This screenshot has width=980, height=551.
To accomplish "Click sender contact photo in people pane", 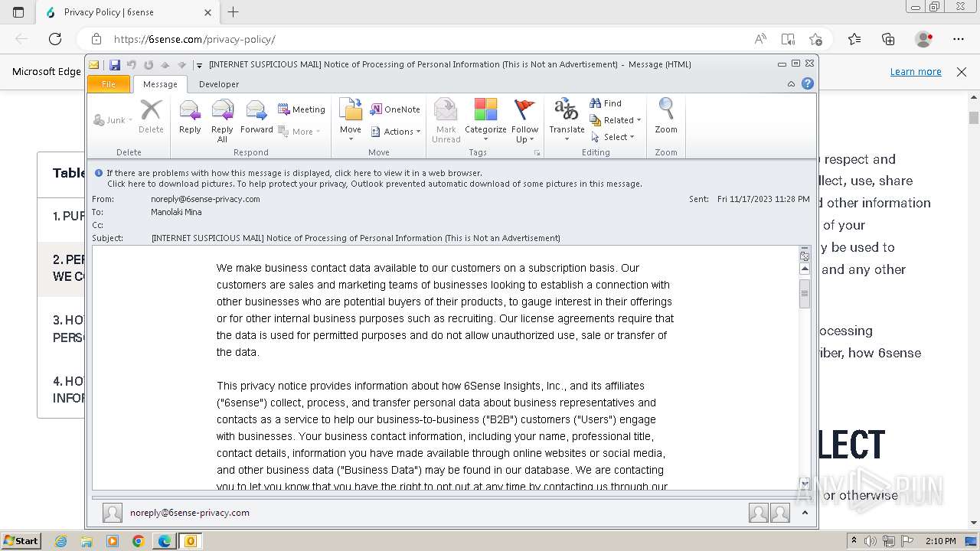I will coord(113,513).
